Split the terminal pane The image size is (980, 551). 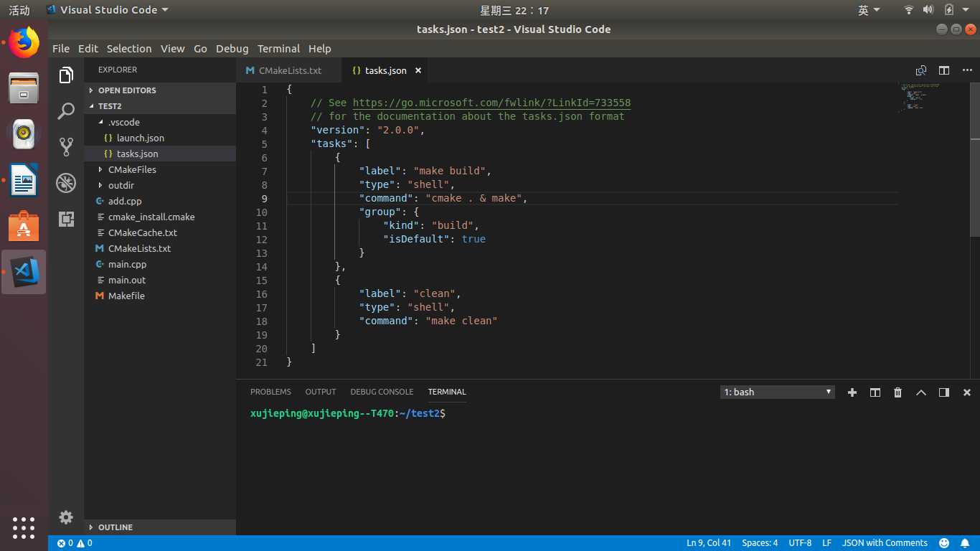(875, 392)
